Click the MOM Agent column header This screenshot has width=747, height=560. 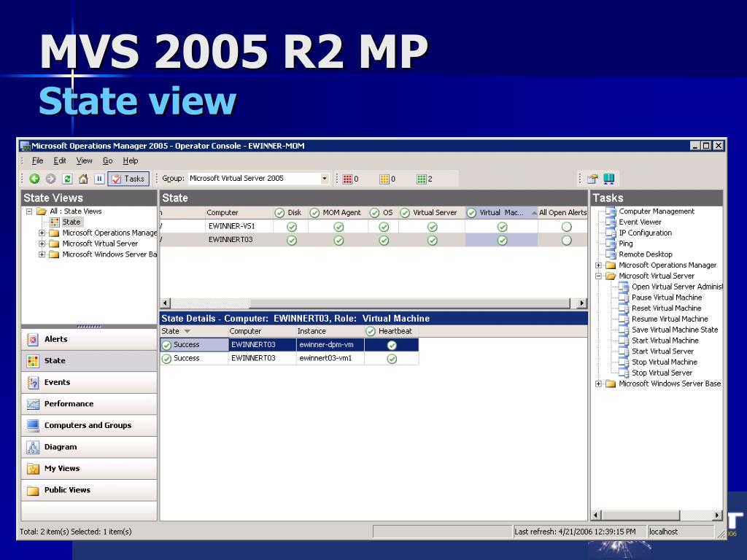(338, 213)
